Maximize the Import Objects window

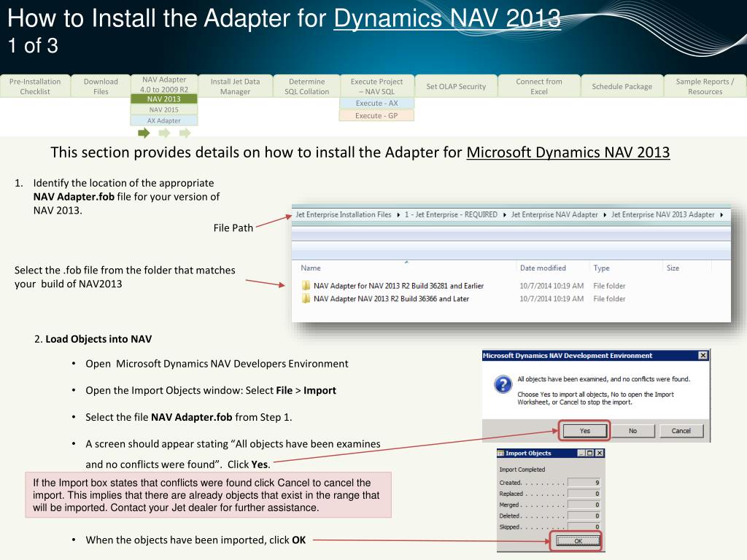click(x=589, y=454)
